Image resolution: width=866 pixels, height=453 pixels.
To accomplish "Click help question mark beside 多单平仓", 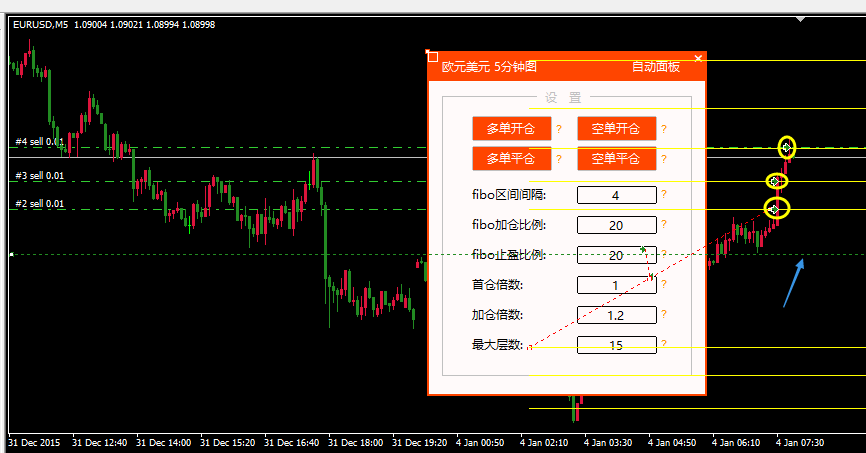I will [559, 159].
